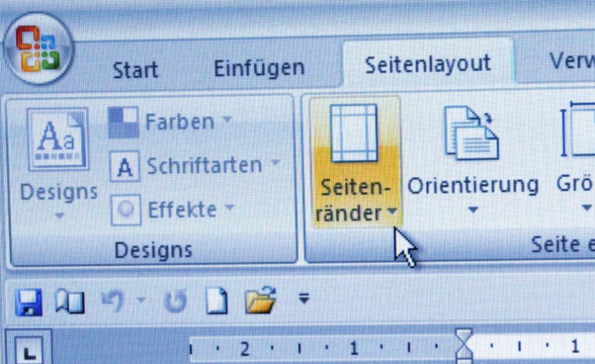Open the customize quick access toolbar dropdown
The width and height of the screenshot is (595, 364).
(x=304, y=299)
